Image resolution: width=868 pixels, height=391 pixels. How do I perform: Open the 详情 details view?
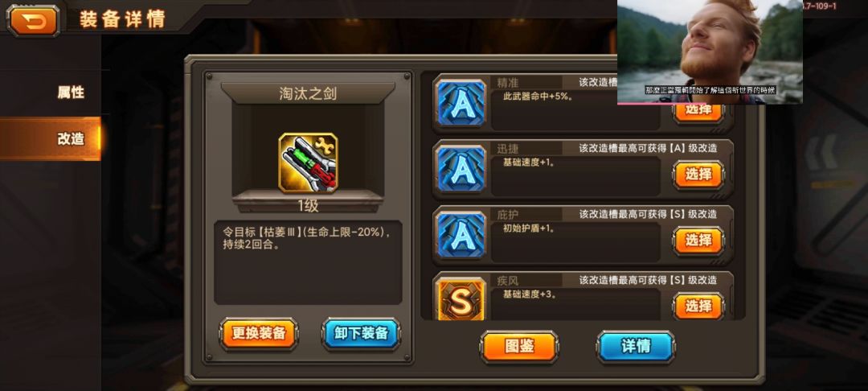point(636,347)
